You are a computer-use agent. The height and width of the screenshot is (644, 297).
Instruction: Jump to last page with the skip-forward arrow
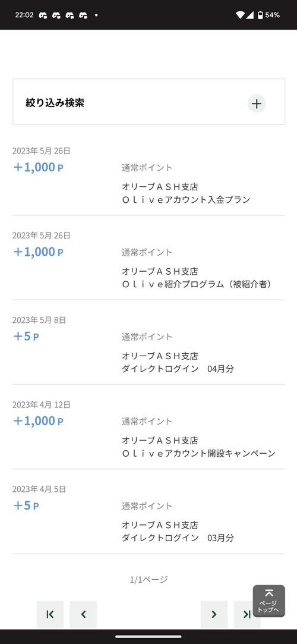click(x=247, y=614)
